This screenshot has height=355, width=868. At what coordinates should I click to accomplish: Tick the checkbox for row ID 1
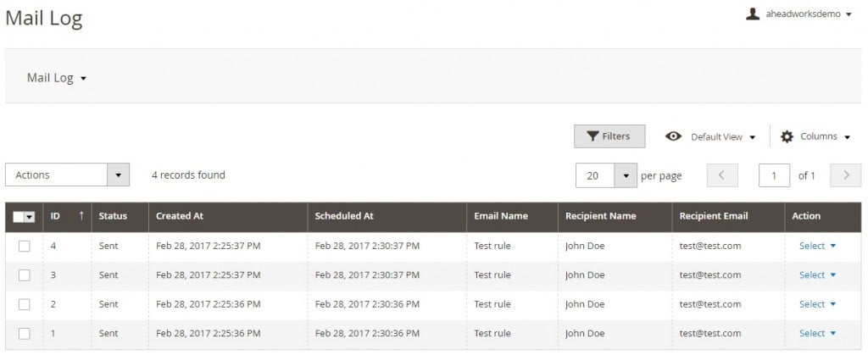click(25, 334)
